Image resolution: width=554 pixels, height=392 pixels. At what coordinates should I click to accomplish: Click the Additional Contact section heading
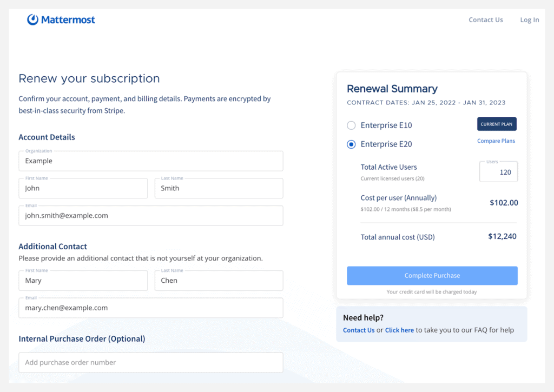(x=52, y=247)
